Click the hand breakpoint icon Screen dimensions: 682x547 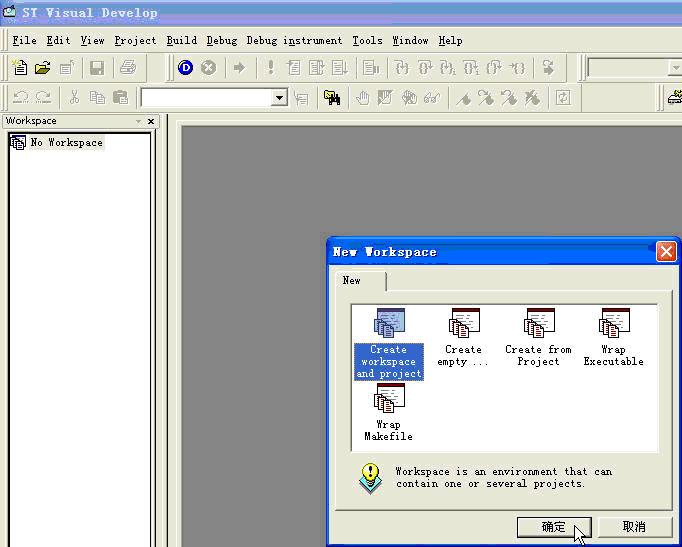click(x=363, y=97)
